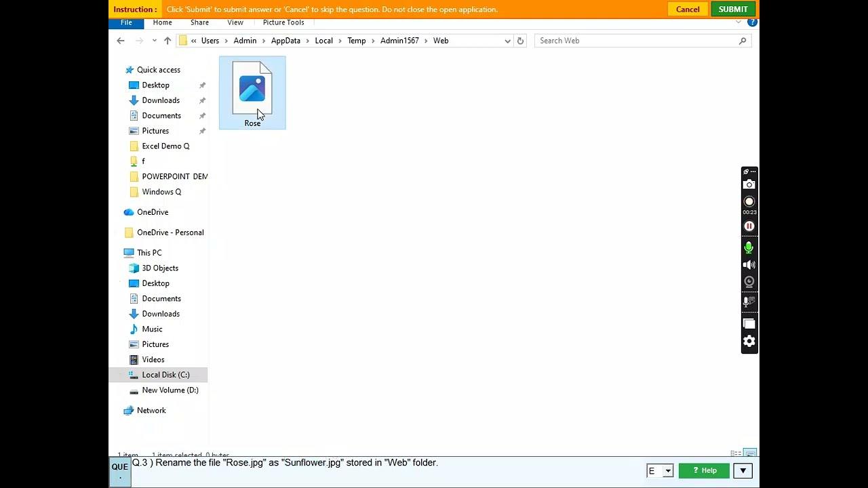Viewport: 868px width, 488px height.
Task: Open recent locations dropdown near navigation arrows
Action: [155, 41]
